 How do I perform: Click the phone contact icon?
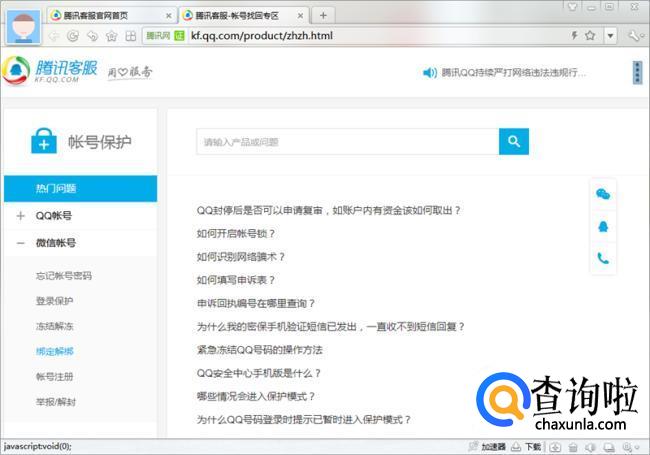603,259
